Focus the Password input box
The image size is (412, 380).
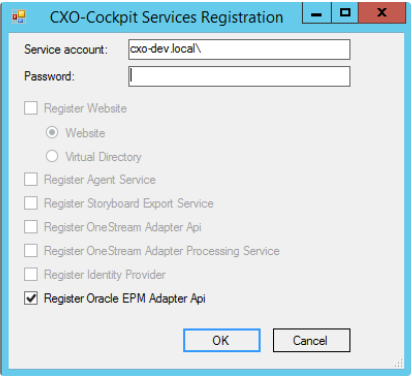click(x=239, y=76)
